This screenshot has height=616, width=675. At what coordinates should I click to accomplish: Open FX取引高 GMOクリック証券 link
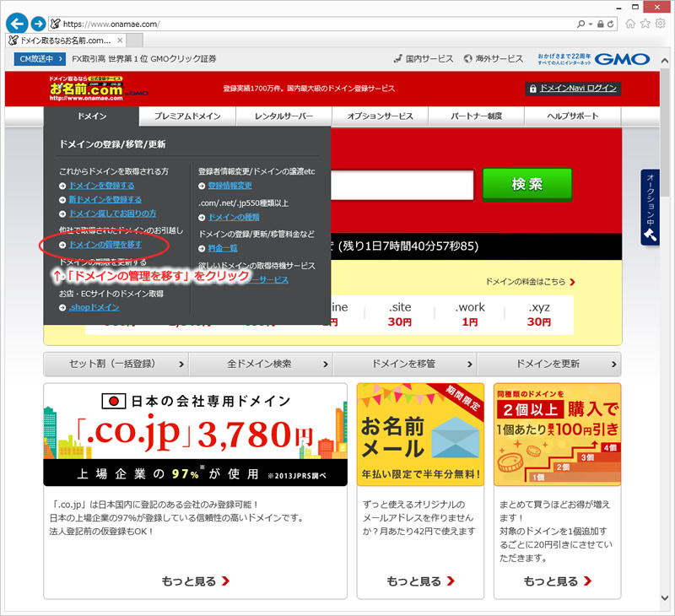click(144, 59)
